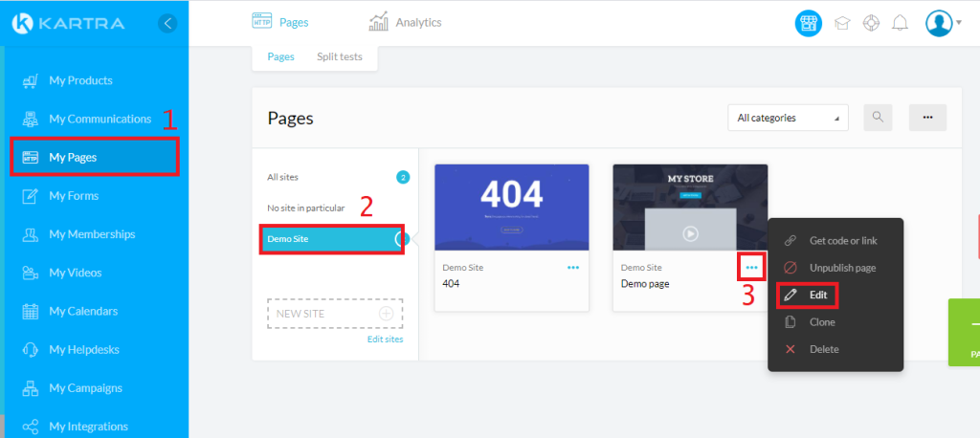
Task: Open the 404 page thumbnail
Action: click(511, 208)
